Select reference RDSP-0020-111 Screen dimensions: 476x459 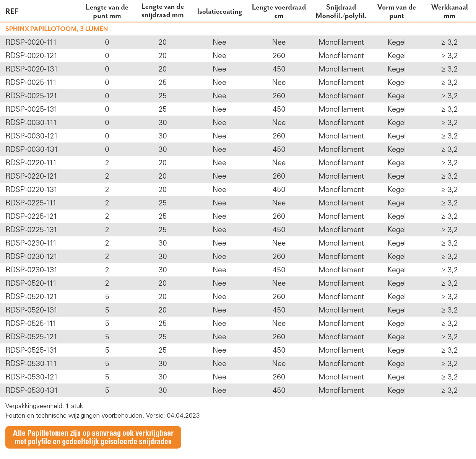[x=31, y=42]
